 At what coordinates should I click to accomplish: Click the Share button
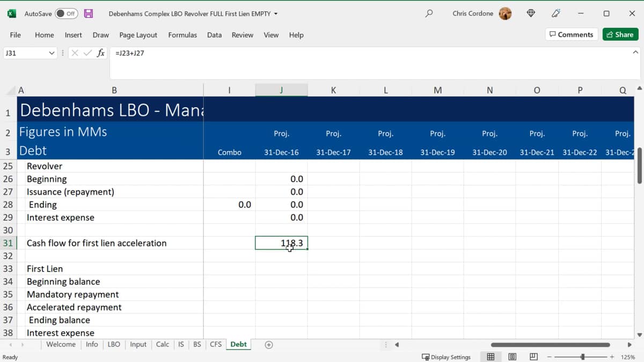[620, 34]
